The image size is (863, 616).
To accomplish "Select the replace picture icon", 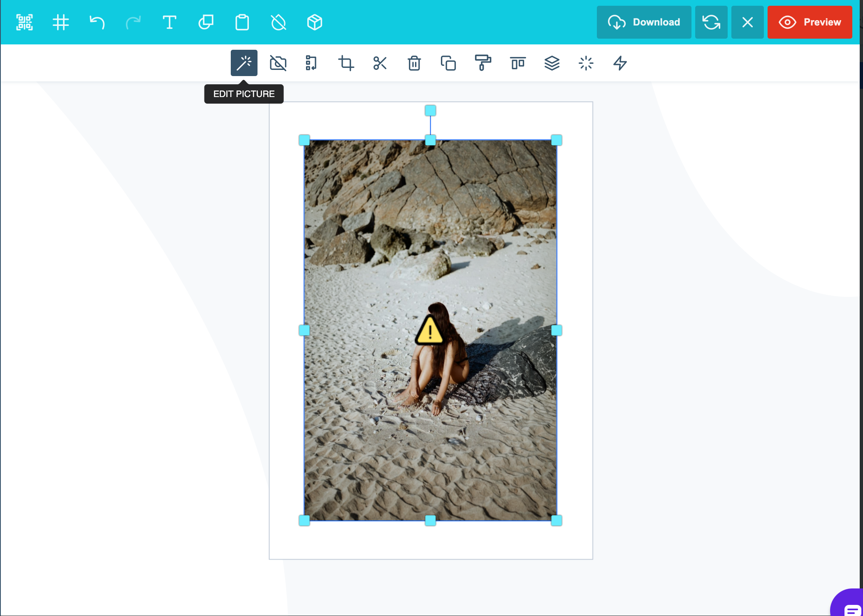I will click(311, 63).
